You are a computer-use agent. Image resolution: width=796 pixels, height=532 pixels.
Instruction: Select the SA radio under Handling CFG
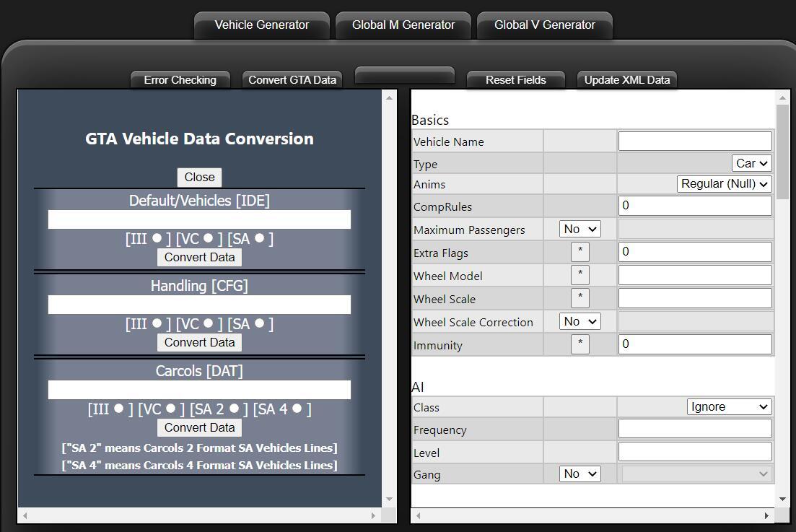[259, 323]
